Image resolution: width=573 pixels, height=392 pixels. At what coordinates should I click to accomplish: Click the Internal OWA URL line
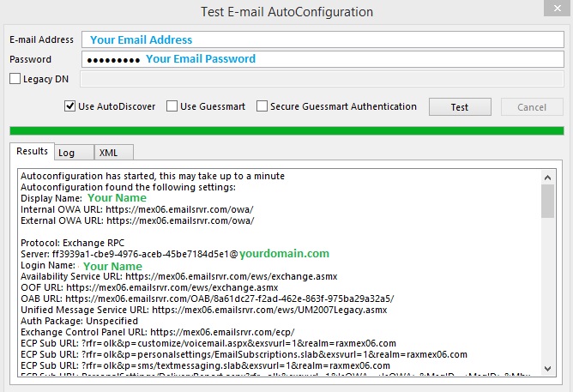pyautogui.click(x=137, y=209)
